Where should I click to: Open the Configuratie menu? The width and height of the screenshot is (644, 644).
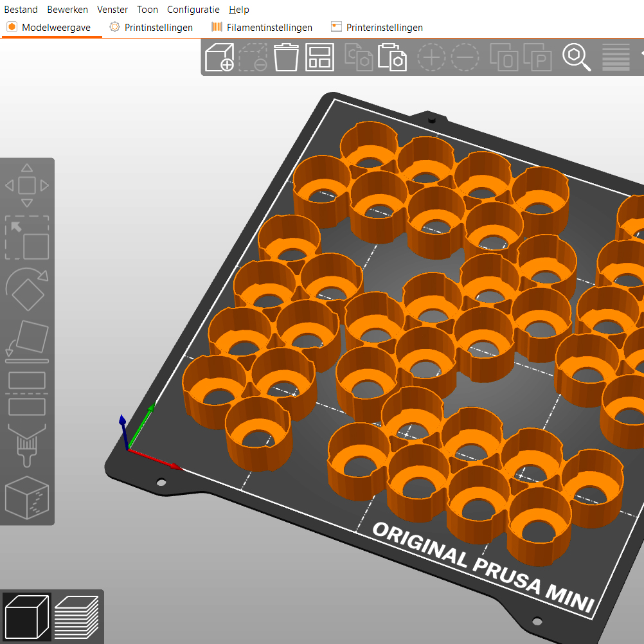193,10
